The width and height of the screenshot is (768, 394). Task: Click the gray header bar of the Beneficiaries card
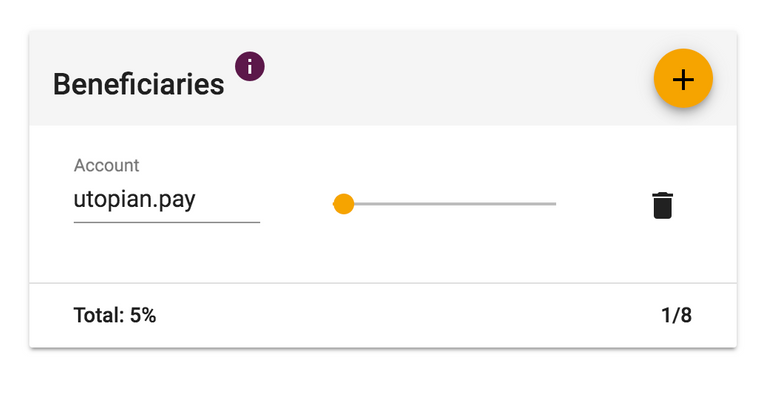383,78
